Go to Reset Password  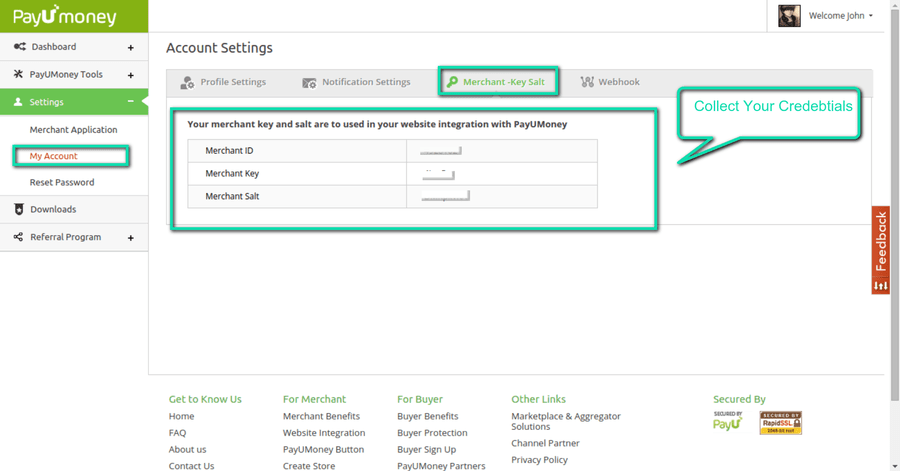62,182
